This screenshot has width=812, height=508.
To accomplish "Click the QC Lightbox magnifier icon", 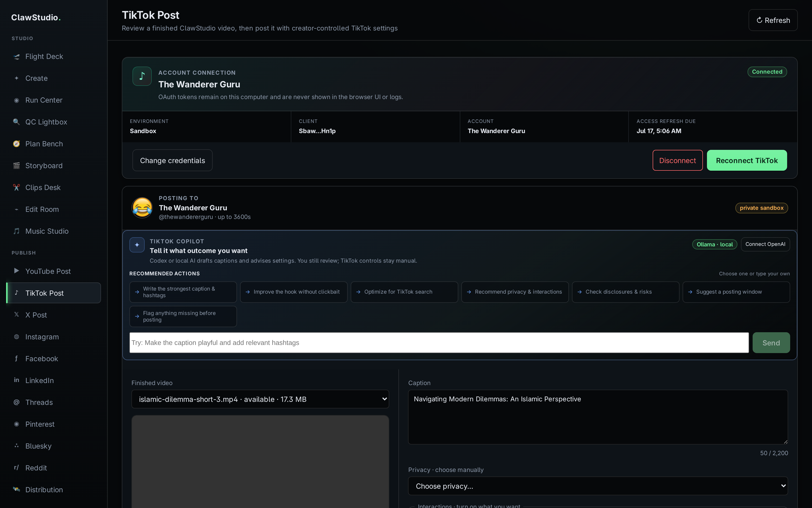I will (16, 122).
